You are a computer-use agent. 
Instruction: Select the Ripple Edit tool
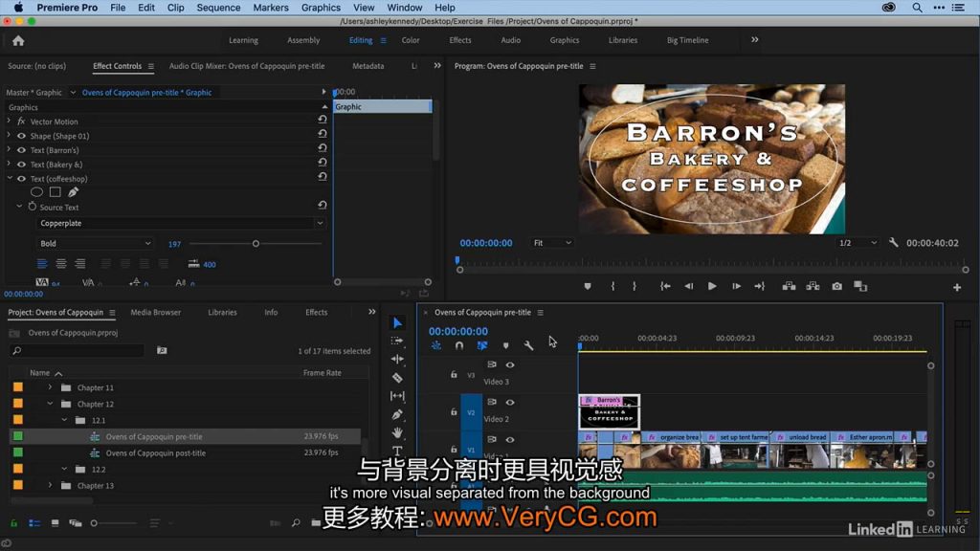pos(397,360)
